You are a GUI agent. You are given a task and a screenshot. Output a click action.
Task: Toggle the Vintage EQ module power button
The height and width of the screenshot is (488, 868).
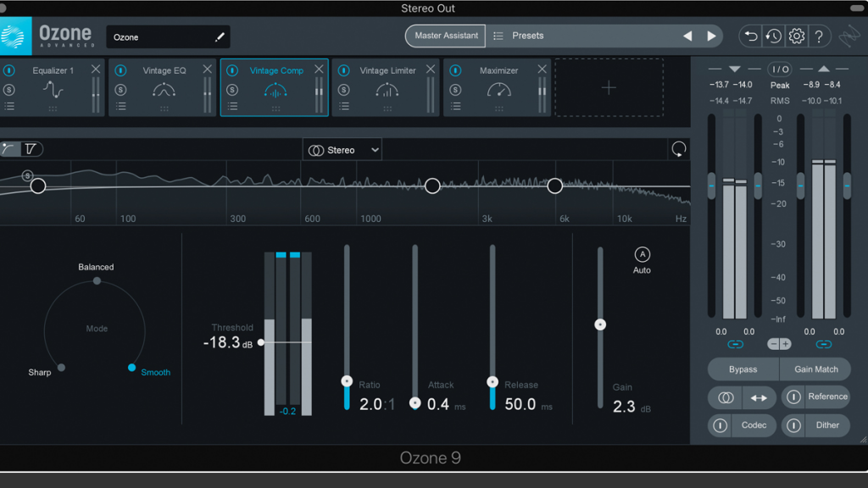click(x=120, y=70)
